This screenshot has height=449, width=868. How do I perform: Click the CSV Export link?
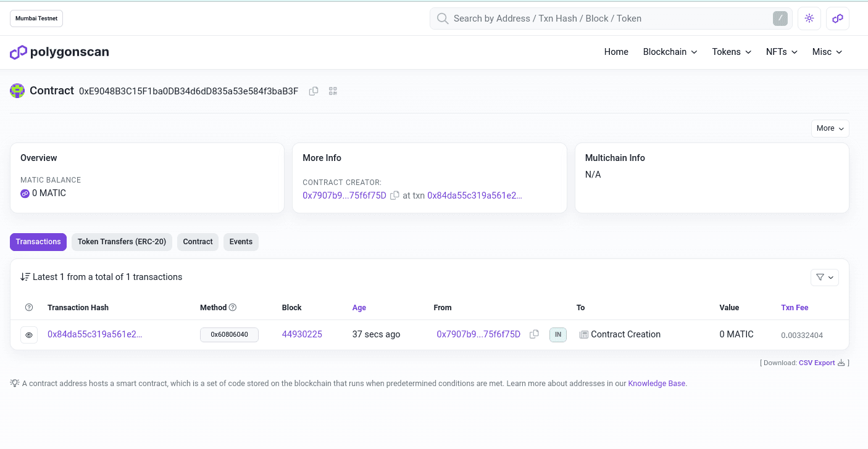[x=817, y=363]
